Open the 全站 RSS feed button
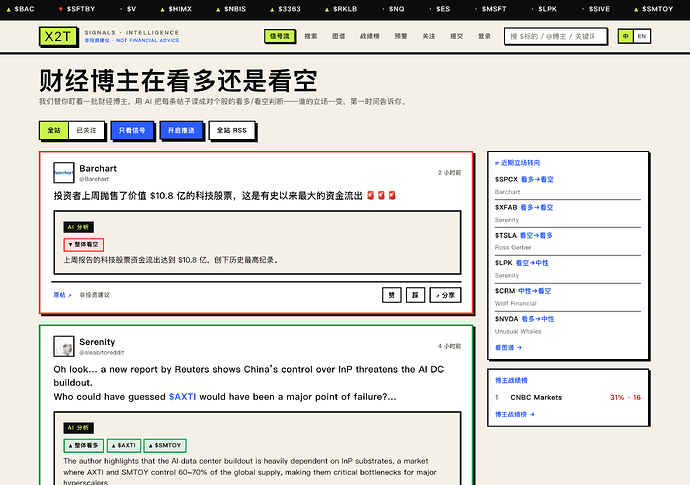This screenshot has width=690, height=485. 231,130
